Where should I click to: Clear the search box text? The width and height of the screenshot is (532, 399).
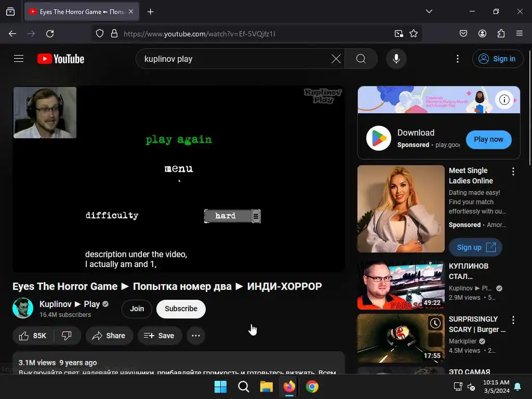336,59
